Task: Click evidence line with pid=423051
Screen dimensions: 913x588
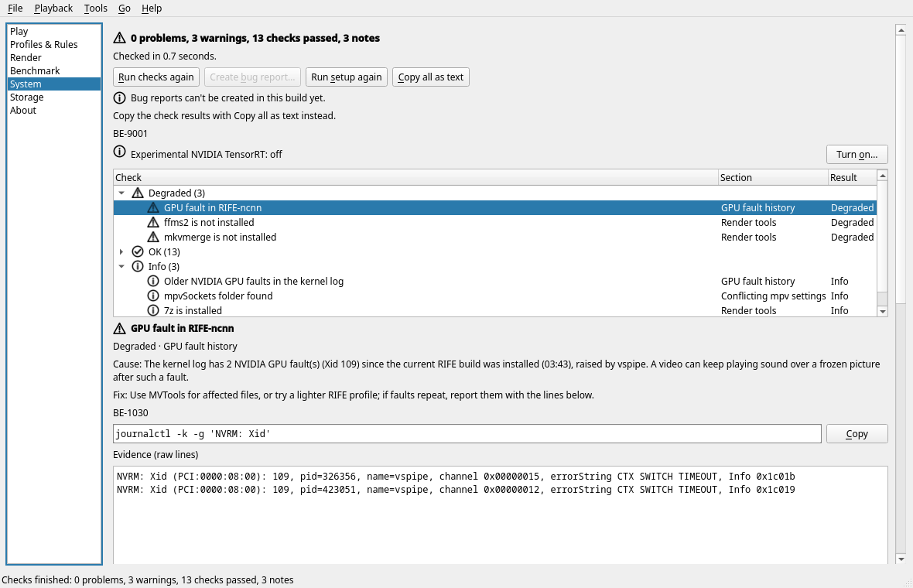Action: tap(456, 490)
